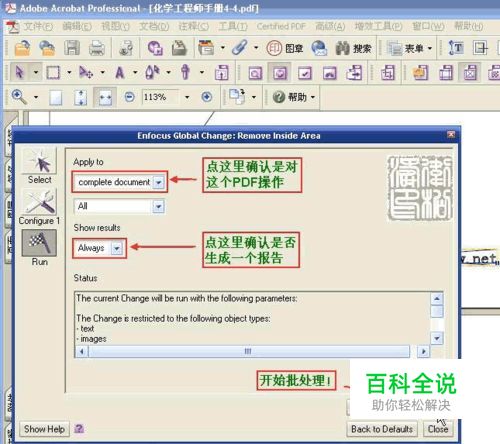Click the 113% zoom input field

pos(160,97)
